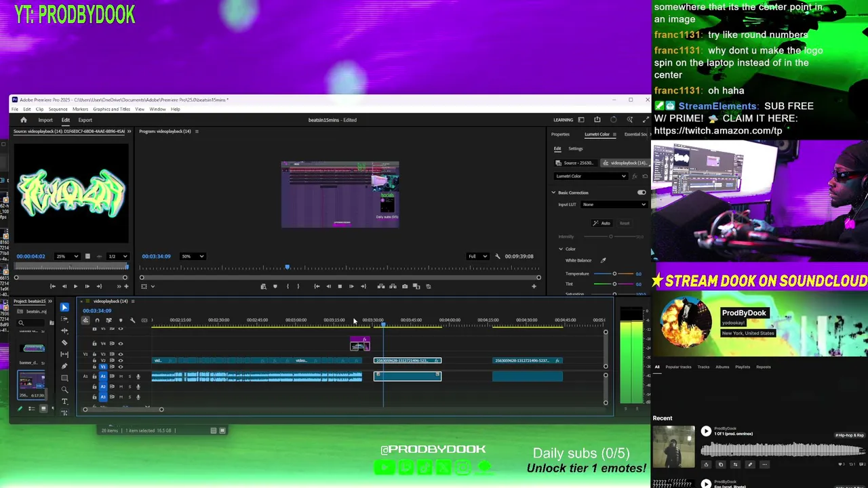Open the Lumetri Color effect dropdown

[x=591, y=176]
